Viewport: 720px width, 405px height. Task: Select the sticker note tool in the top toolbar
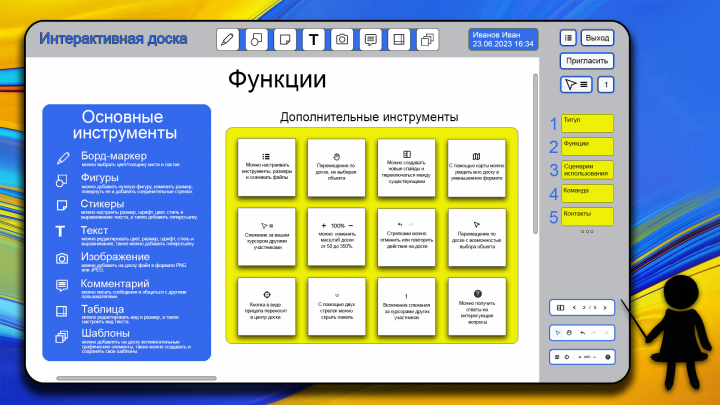pyautogui.click(x=285, y=39)
